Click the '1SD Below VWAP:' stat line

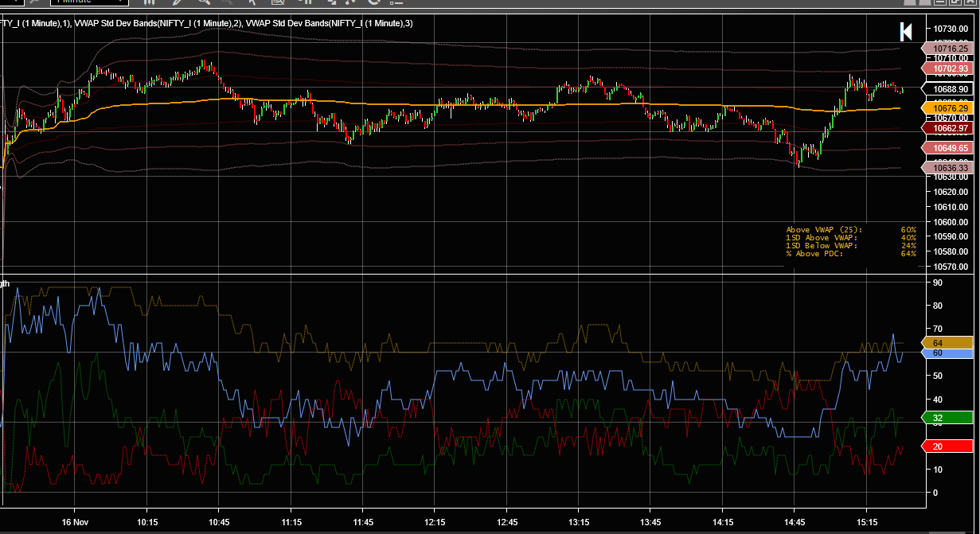[x=851, y=245]
